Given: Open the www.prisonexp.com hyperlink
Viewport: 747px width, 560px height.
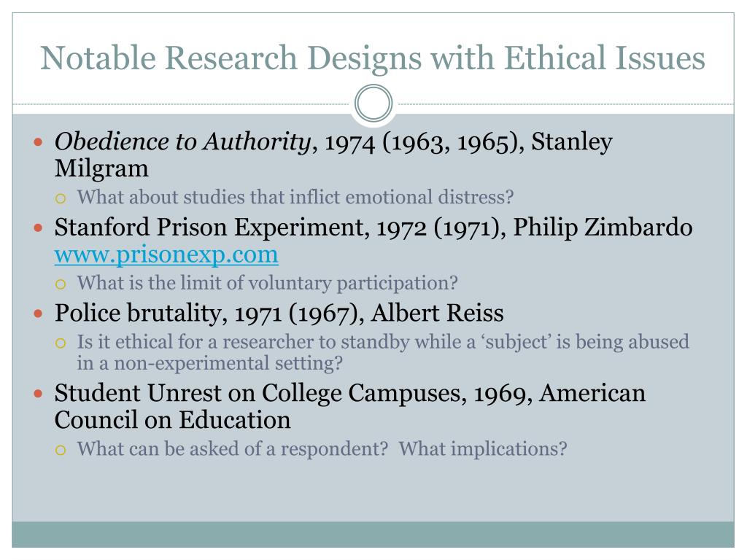Looking at the screenshot, I should point(166,254).
